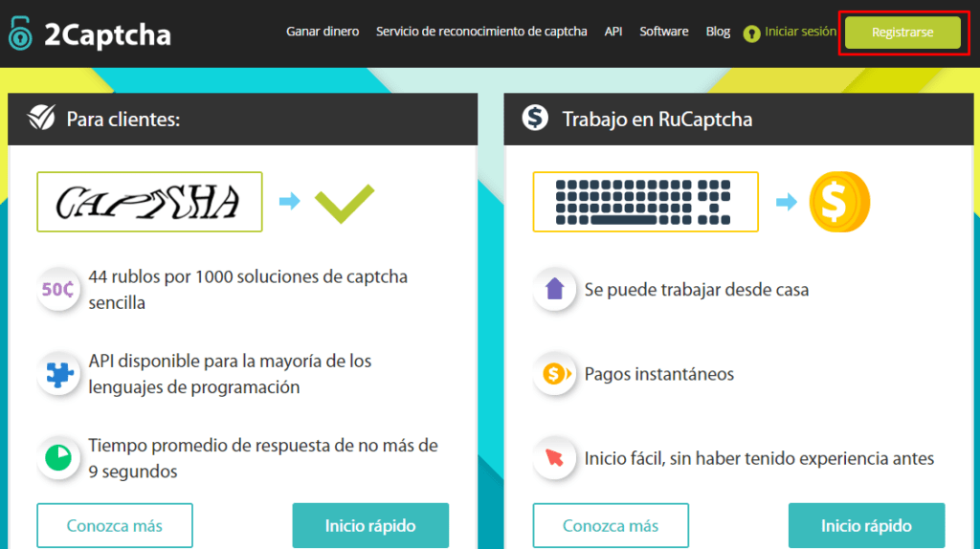Click the distorted CAPTCHA sample image
Screen dimensions: 980x549
149,202
